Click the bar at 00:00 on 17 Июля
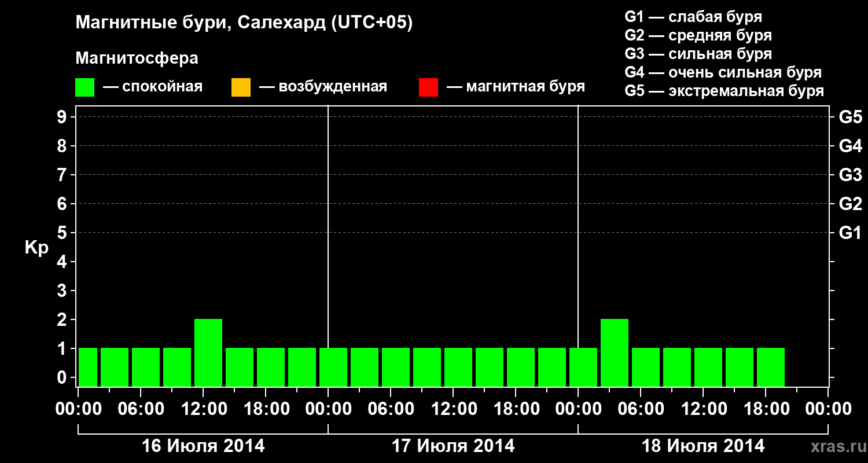868x463 pixels. click(333, 367)
